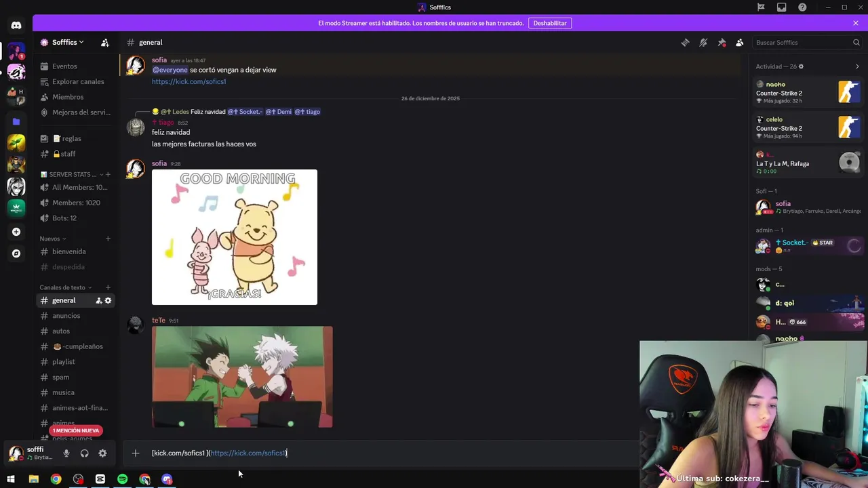Select the autos channel

tap(75, 331)
